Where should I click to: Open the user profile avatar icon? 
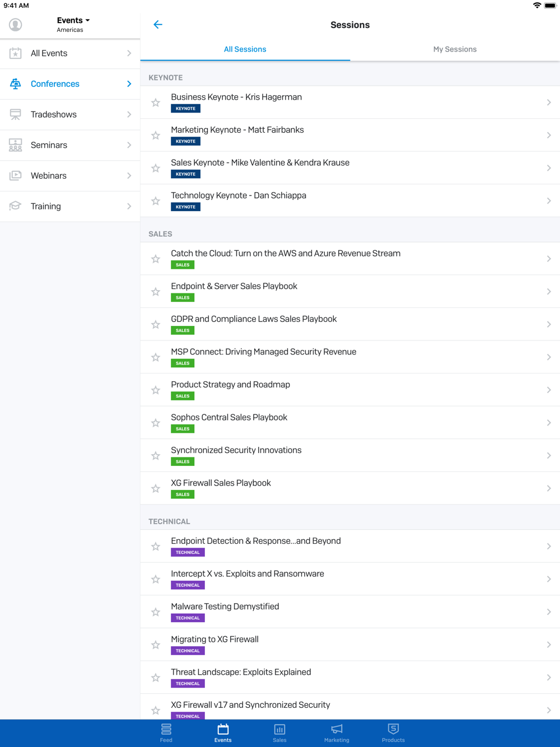tap(16, 25)
